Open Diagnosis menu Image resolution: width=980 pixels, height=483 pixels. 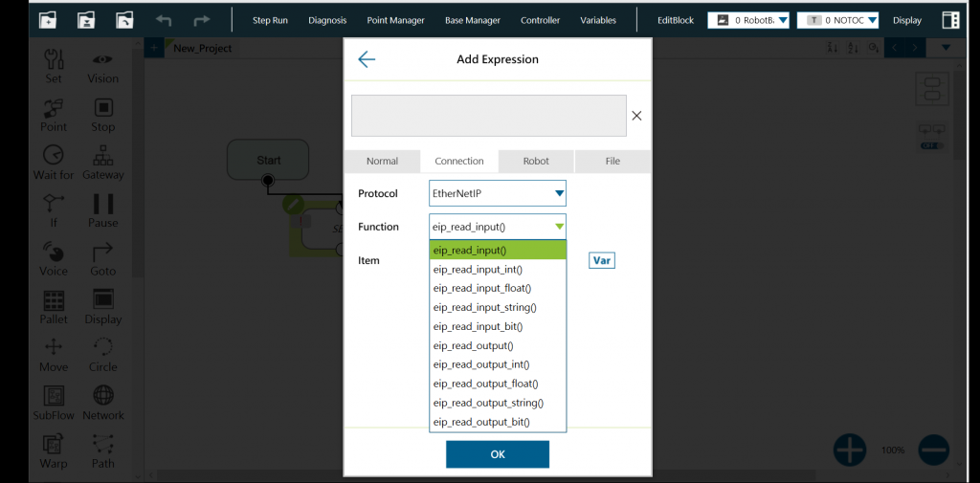[x=327, y=20]
